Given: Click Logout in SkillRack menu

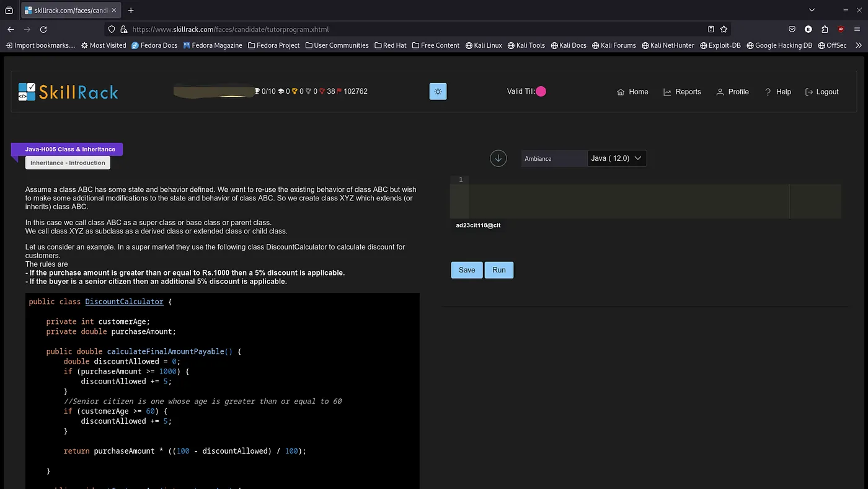Looking at the screenshot, I should pyautogui.click(x=821, y=92).
